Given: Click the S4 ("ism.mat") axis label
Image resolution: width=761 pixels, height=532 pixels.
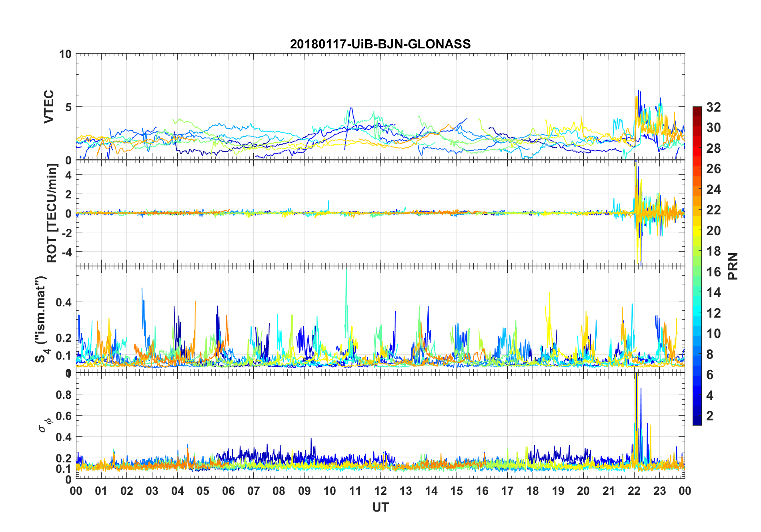Looking at the screenshot, I should [42, 319].
